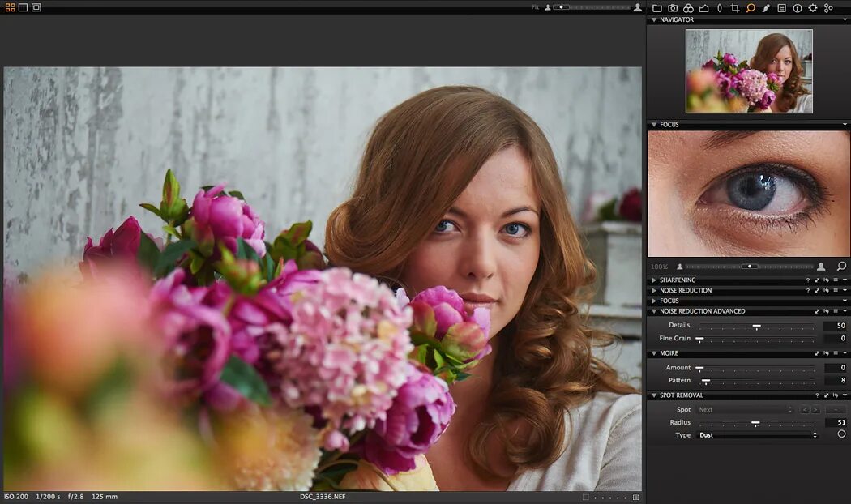
Task: Expand the Sharpening panel
Action: 654,280
